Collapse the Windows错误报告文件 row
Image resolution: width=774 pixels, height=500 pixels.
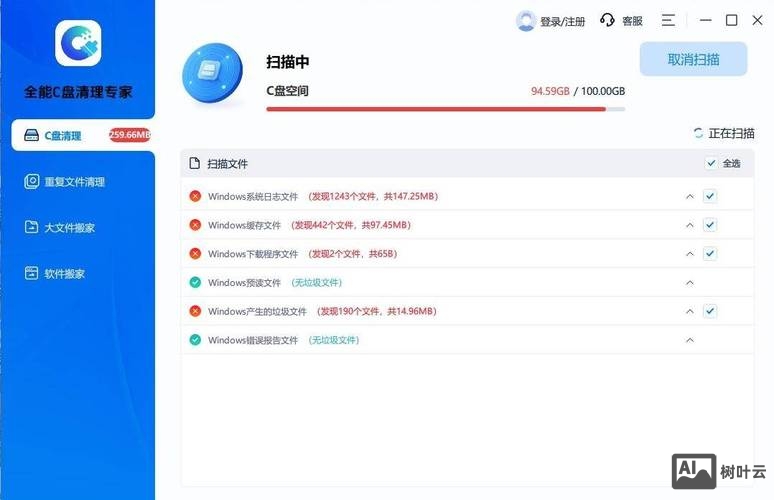[690, 340]
